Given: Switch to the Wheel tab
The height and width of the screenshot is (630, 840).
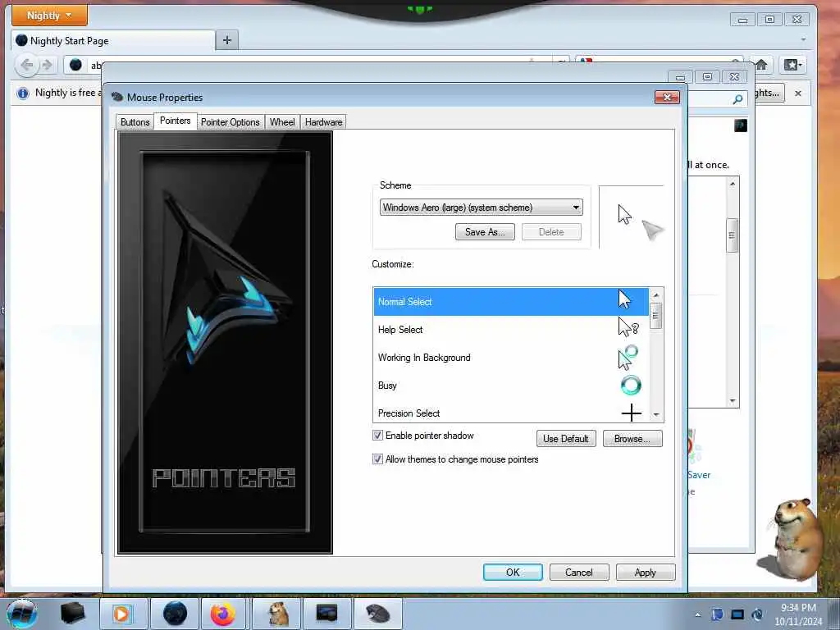Looking at the screenshot, I should (x=282, y=122).
